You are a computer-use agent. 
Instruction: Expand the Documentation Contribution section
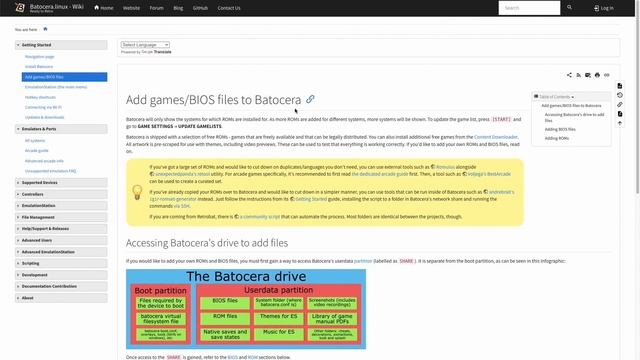tap(61, 286)
